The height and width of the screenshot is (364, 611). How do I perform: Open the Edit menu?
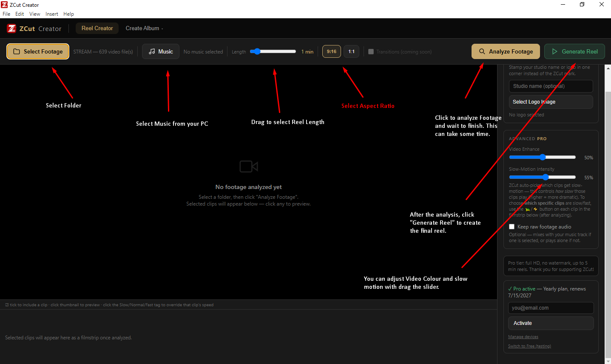pyautogui.click(x=20, y=14)
